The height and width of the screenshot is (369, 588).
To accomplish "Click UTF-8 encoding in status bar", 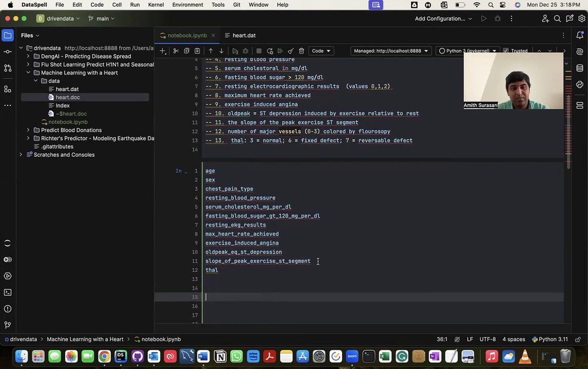I will 487,339.
